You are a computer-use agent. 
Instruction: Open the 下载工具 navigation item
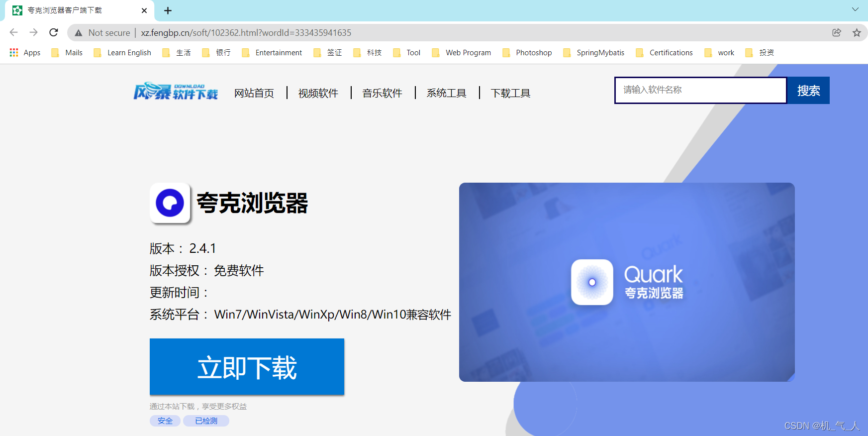tap(511, 93)
